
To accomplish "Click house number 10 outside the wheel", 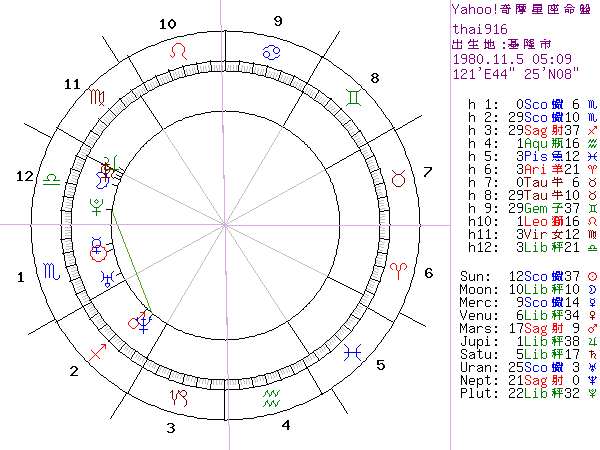I will pos(168,24).
